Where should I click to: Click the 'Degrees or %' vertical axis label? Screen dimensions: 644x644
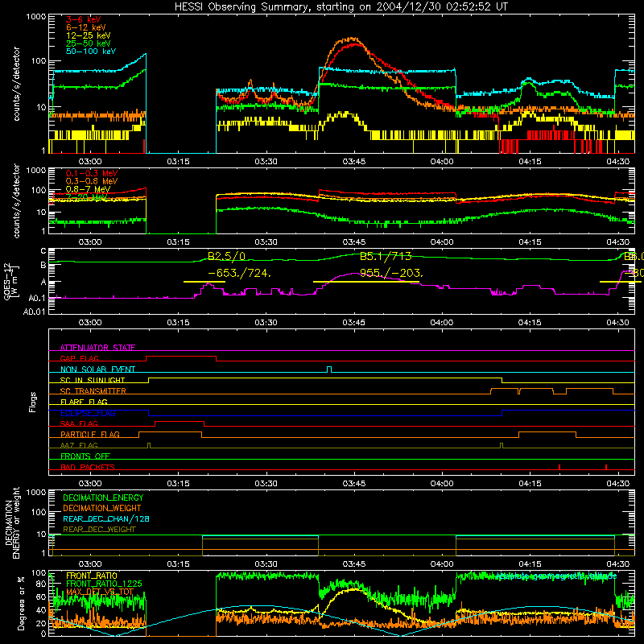coord(21,604)
